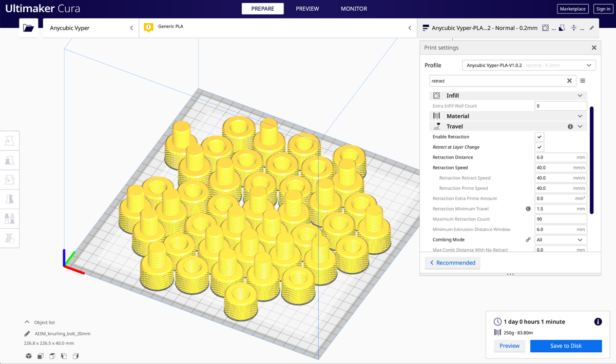This screenshot has width=616, height=364.
Task: Click the Save to Disk button
Action: pyautogui.click(x=566, y=346)
